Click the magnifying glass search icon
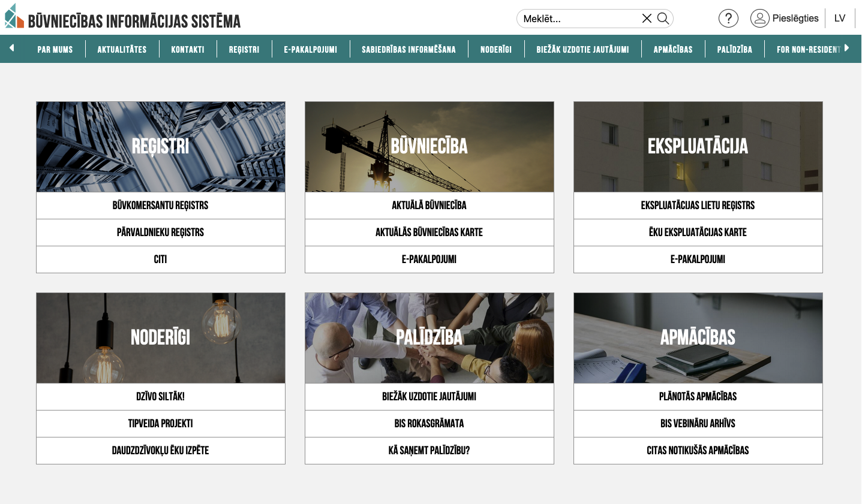This screenshot has height=504, width=862. [x=663, y=19]
